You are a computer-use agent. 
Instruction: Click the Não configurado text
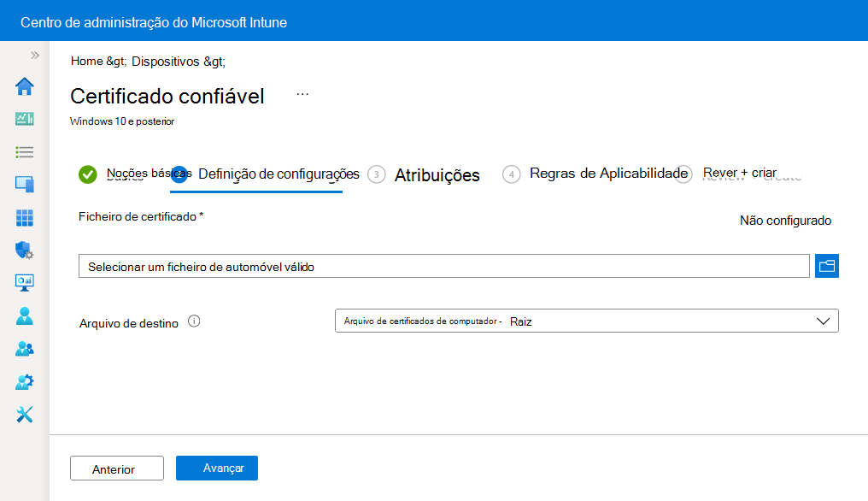pyautogui.click(x=785, y=221)
